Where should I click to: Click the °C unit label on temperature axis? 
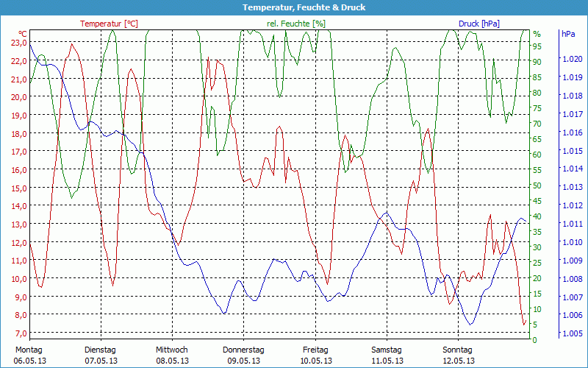click(23, 34)
